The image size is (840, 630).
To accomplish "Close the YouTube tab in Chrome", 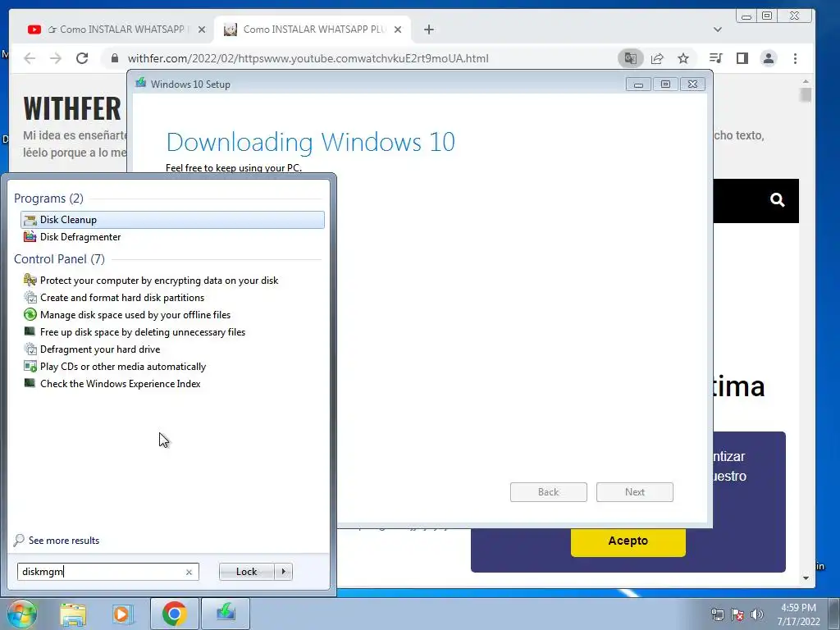I will click(x=202, y=30).
